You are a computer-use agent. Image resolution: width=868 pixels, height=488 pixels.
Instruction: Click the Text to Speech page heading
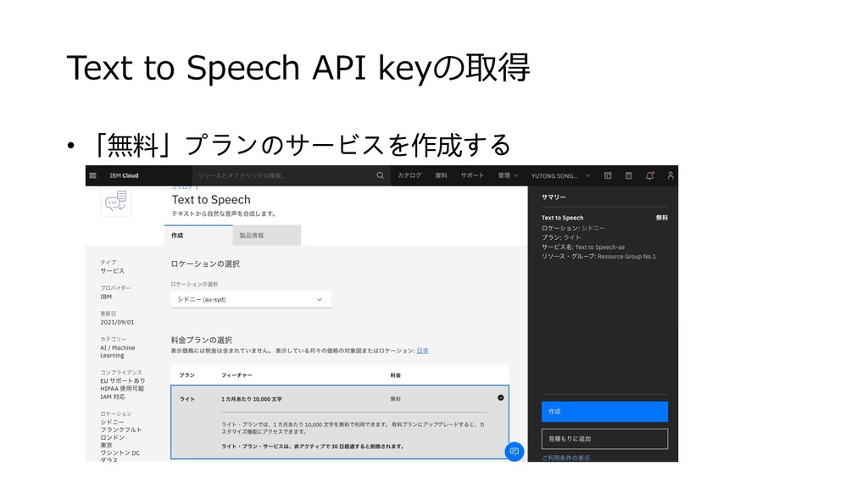[x=211, y=200]
